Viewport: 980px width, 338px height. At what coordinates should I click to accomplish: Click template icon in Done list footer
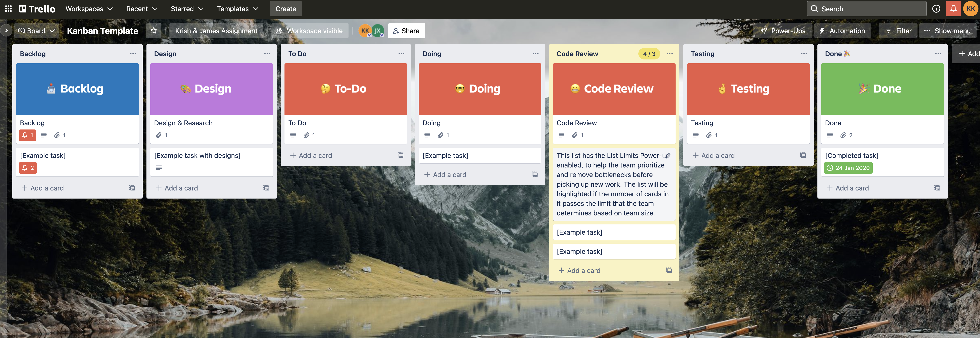pyautogui.click(x=937, y=188)
